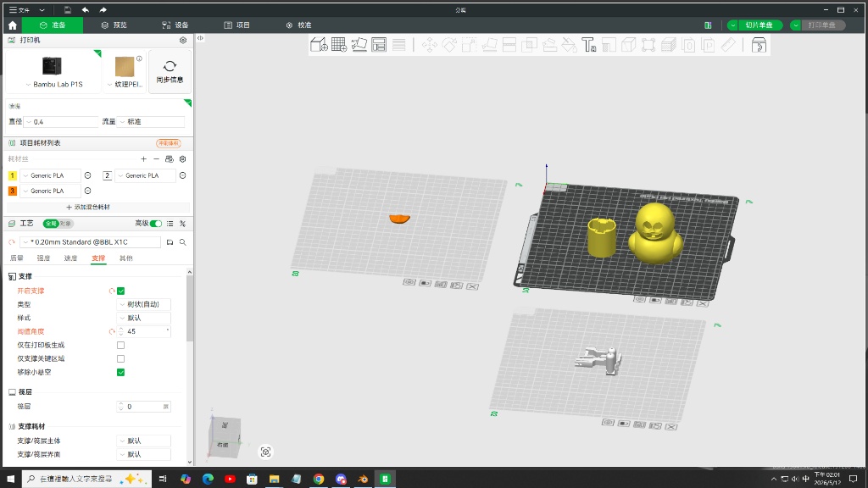This screenshot has width=868, height=488.
Task: Switch to the 项目 tab
Action: tap(237, 25)
